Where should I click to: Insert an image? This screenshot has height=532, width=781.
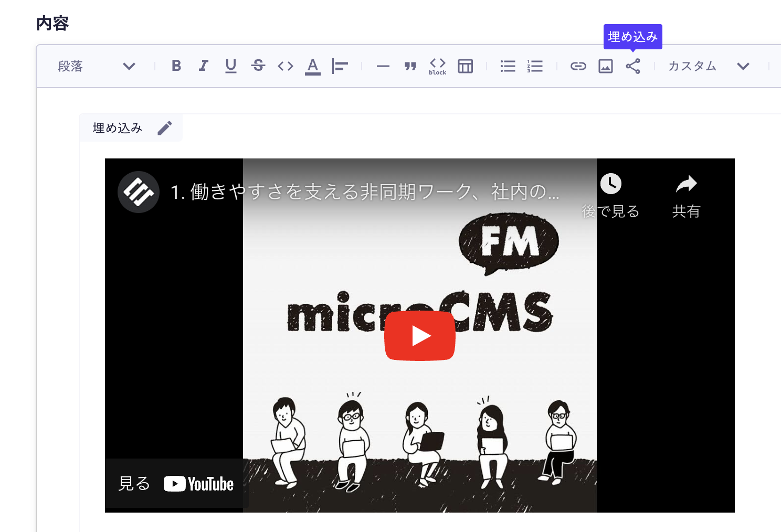[605, 66]
